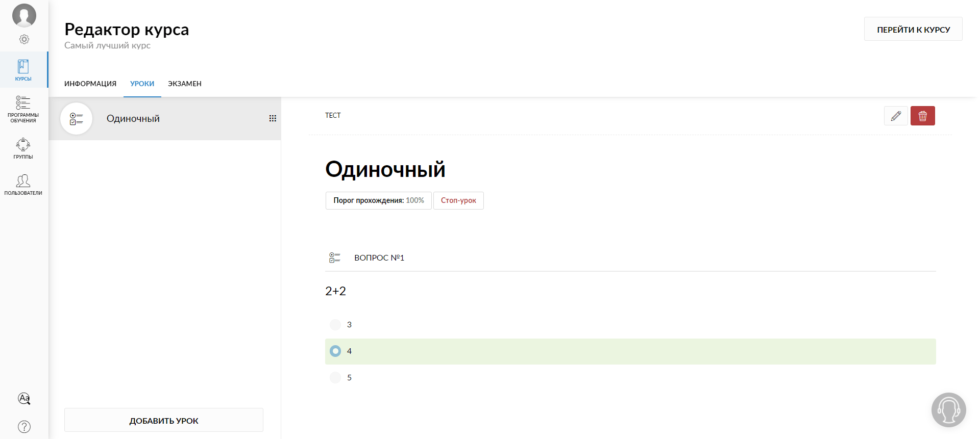
Task: Switch to the Информация tab
Action: click(90, 84)
